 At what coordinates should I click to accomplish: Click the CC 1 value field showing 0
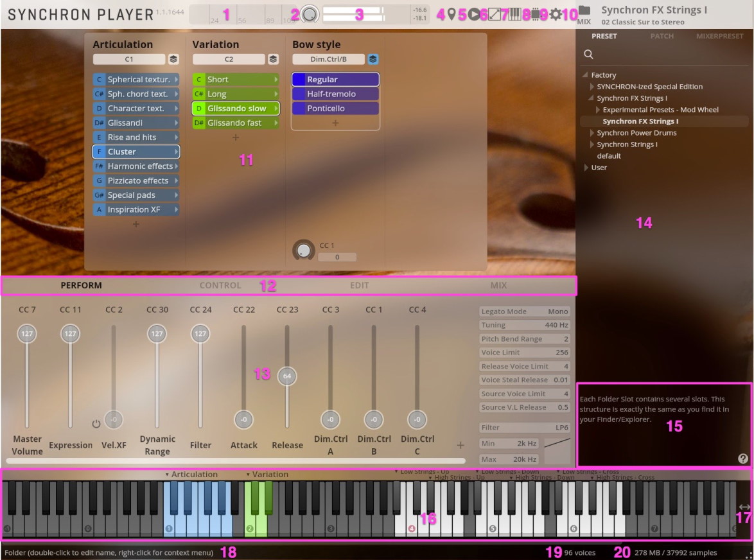coord(337,257)
